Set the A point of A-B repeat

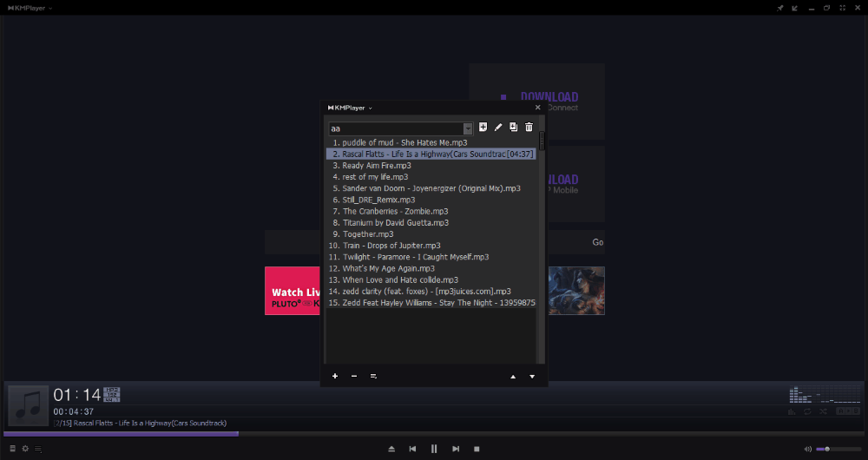[x=840, y=411]
